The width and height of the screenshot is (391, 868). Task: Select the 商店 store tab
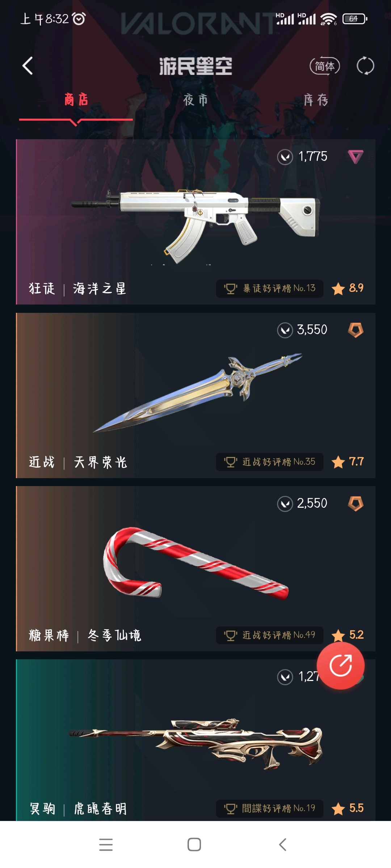(x=76, y=99)
